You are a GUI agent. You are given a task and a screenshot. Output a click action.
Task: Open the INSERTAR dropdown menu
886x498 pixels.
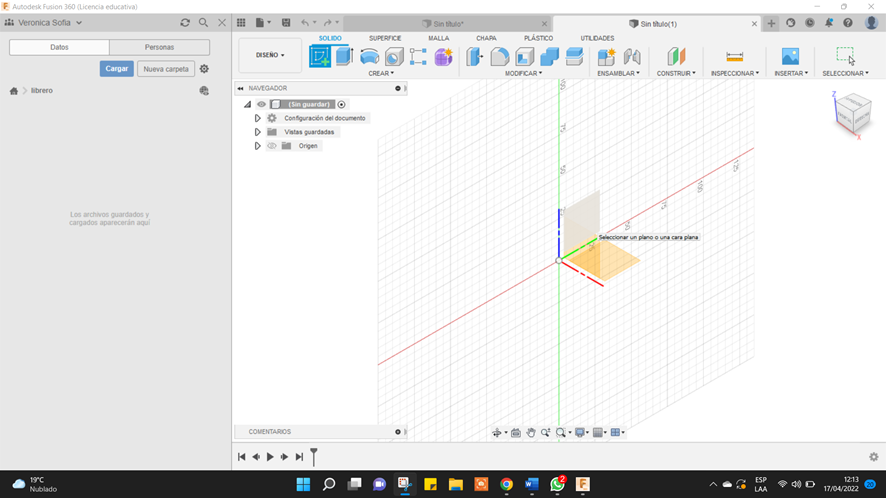point(791,73)
